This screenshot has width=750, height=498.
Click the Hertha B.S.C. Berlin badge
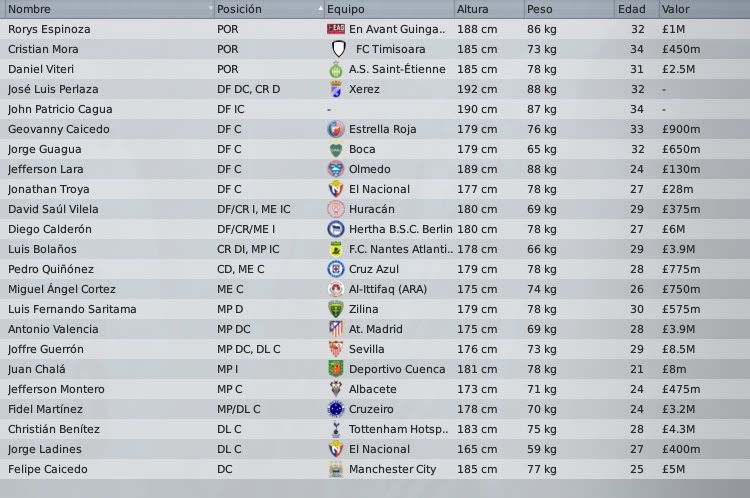point(336,229)
